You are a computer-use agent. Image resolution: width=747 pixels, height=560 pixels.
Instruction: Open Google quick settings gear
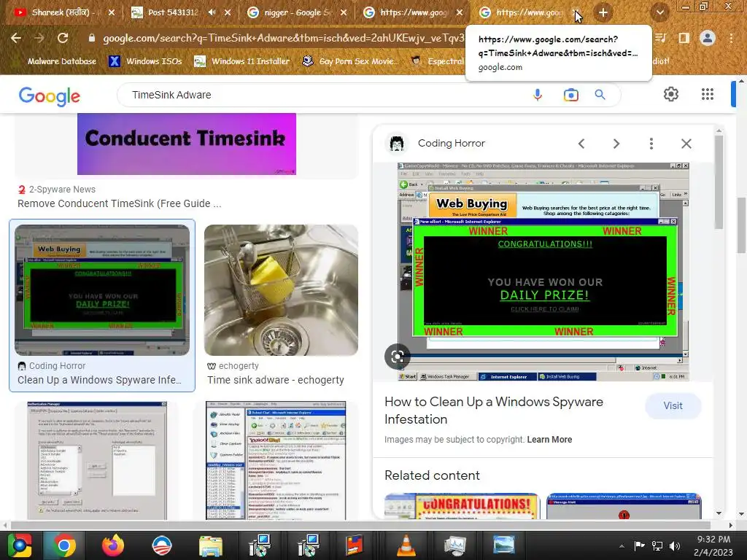[x=671, y=94]
